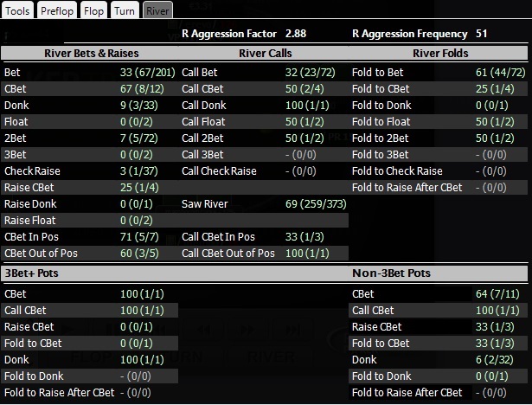
Task: Select CBet value 67 (8/12)
Action: (142, 89)
